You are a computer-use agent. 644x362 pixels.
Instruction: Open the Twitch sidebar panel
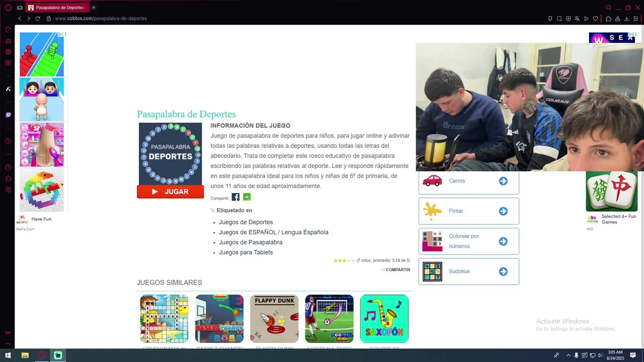(8, 115)
